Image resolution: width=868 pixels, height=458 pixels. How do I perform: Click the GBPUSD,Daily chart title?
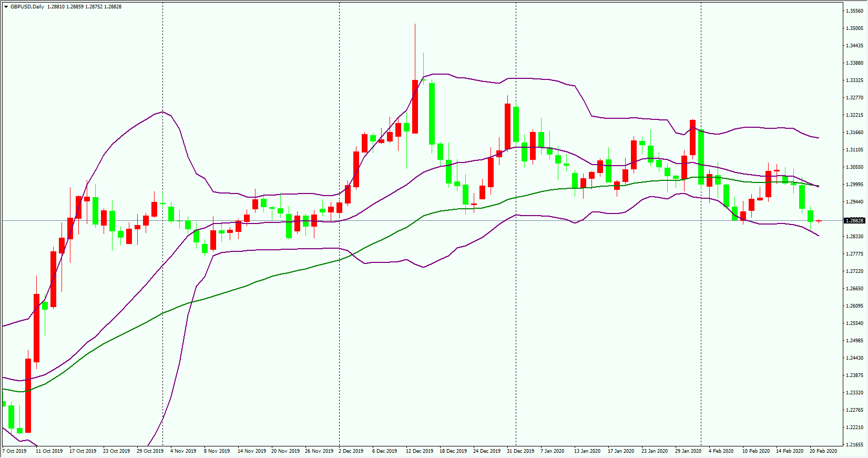(x=27, y=7)
